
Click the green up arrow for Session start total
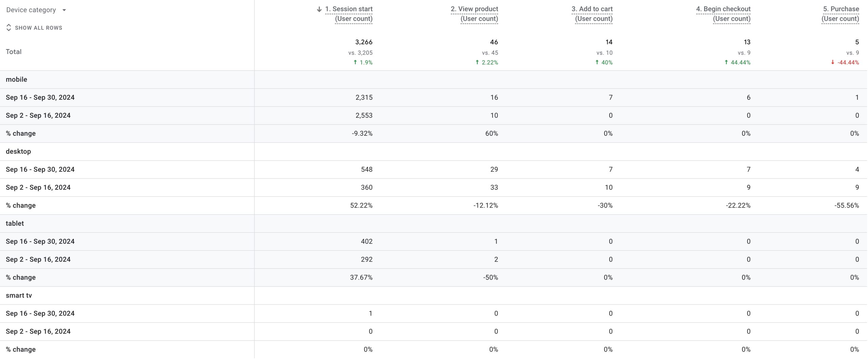[355, 62]
